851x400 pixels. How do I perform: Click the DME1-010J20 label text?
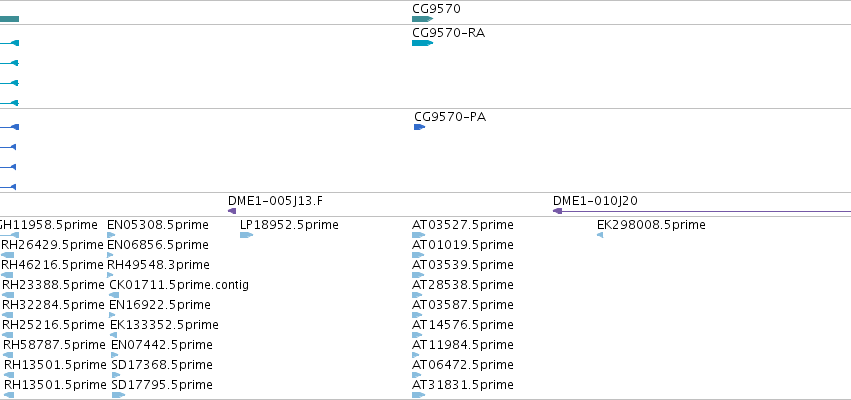click(x=595, y=201)
